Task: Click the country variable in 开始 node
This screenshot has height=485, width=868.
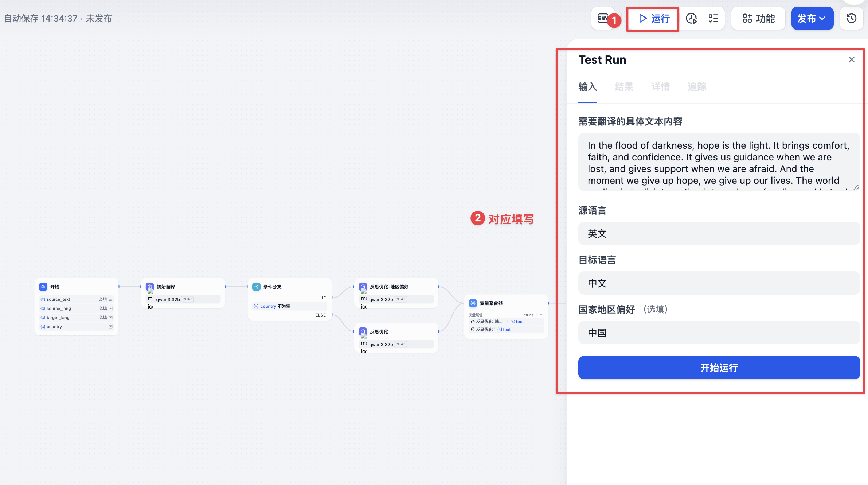Action: tap(77, 327)
